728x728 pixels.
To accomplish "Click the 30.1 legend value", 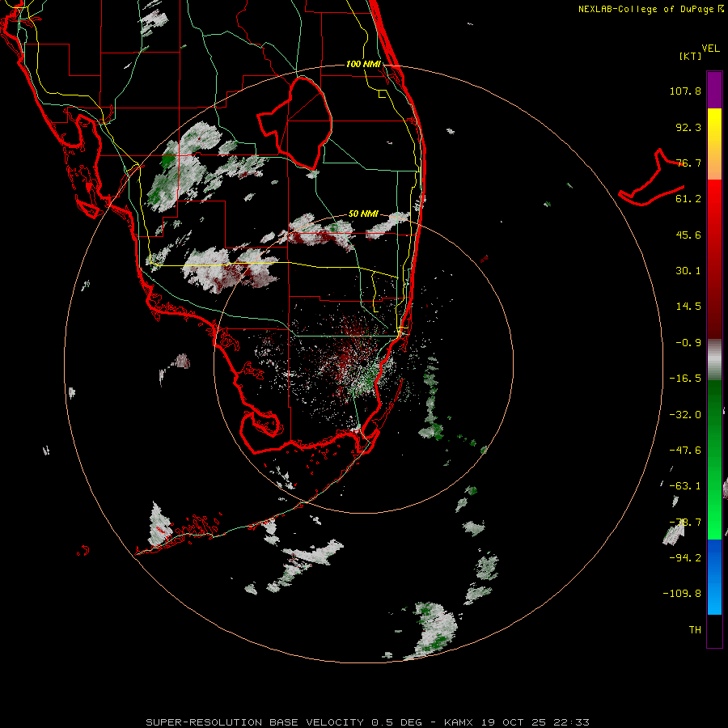I will tap(688, 271).
